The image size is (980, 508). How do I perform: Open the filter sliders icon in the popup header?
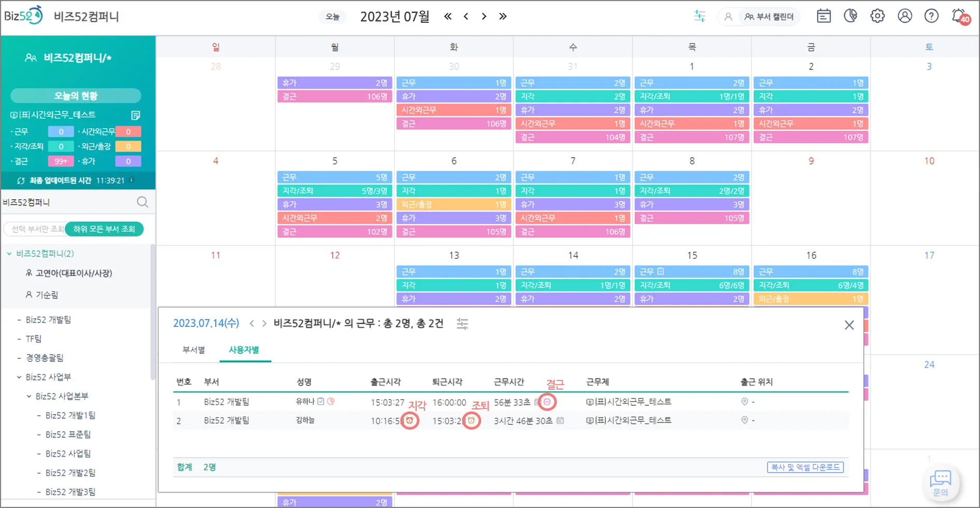pos(462,324)
